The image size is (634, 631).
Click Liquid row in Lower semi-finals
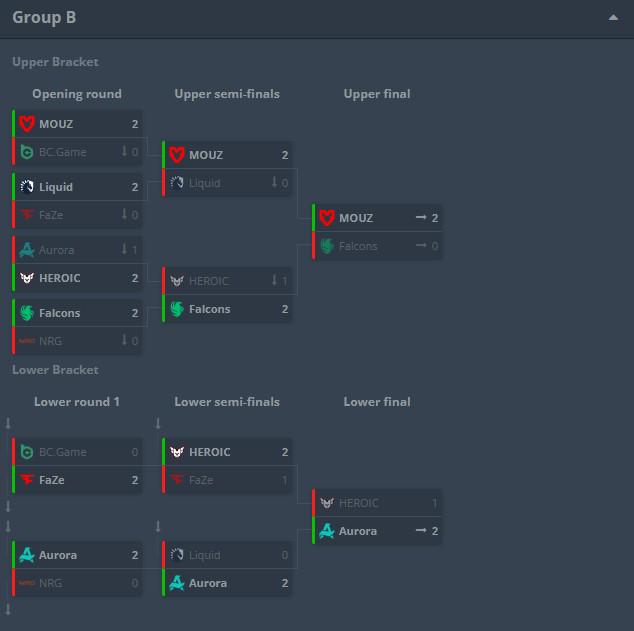(227, 555)
